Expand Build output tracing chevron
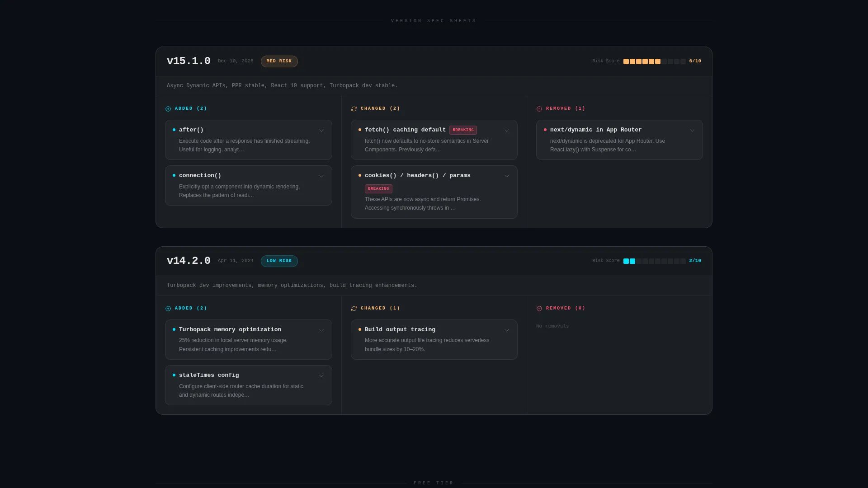868x488 pixels. pyautogui.click(x=507, y=330)
